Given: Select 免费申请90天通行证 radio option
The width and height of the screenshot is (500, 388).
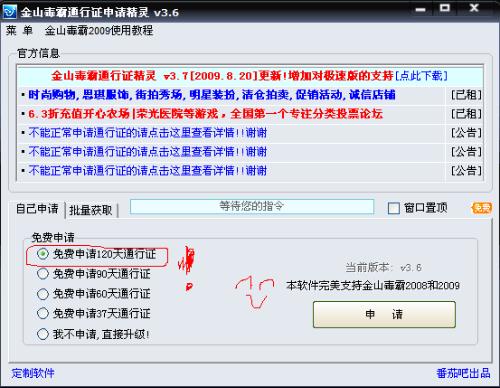Looking at the screenshot, I should click(x=43, y=274).
